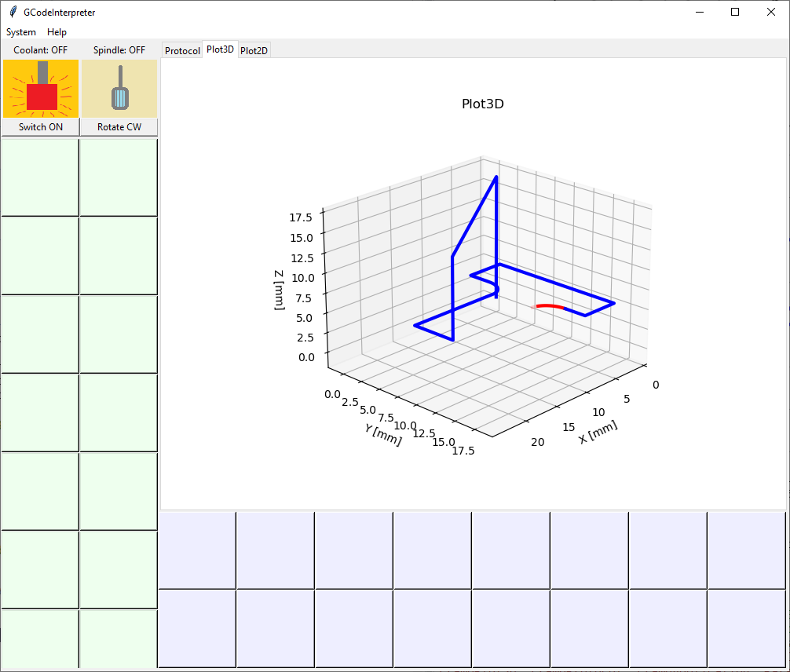790x672 pixels.
Task: Click the coolant nozzle icon
Action: (x=41, y=88)
